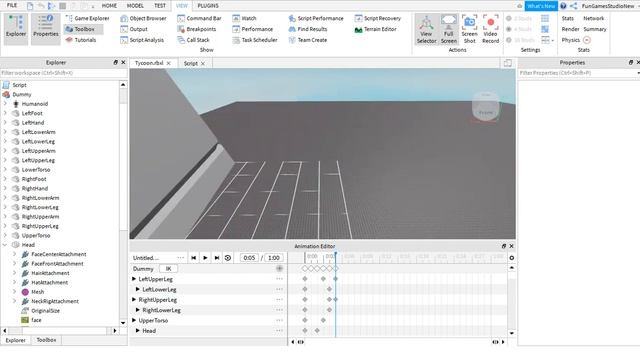The height and width of the screenshot is (360, 640).
Task: Expand LeftUpperLeg track in Animation Editor
Action: 134,279
